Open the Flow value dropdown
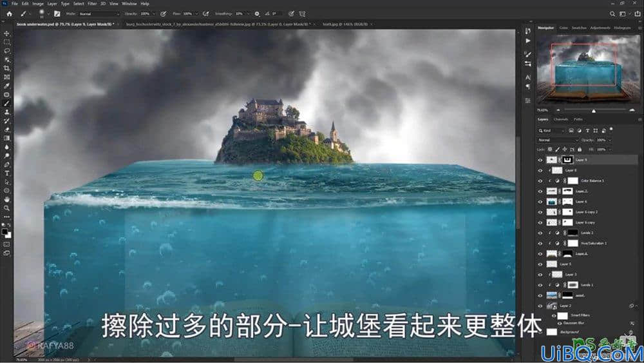 coord(196,14)
